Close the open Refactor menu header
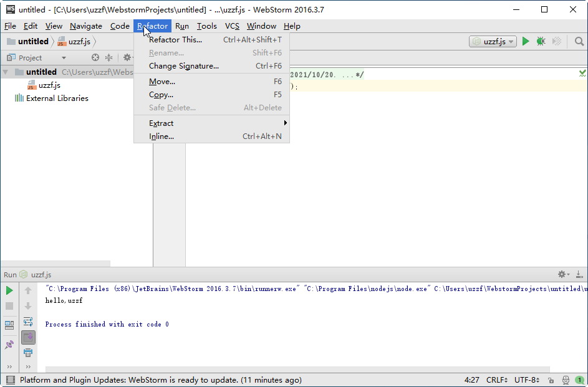The image size is (588, 387). (x=152, y=26)
